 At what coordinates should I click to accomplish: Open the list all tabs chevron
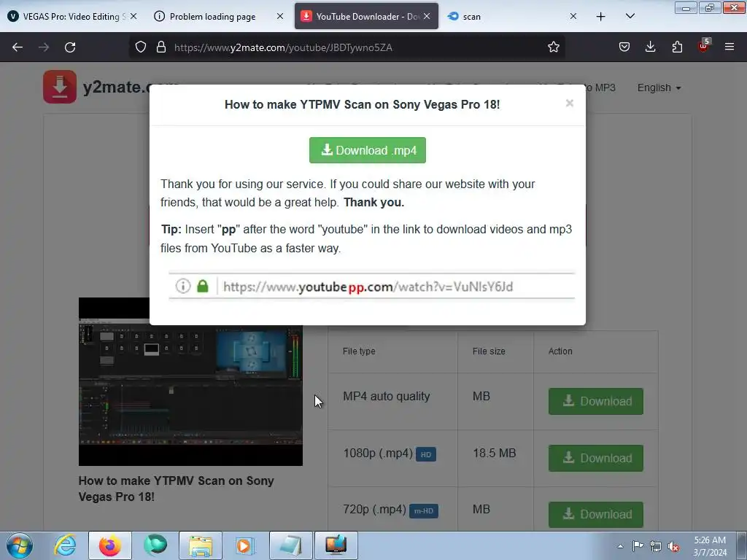(x=630, y=16)
